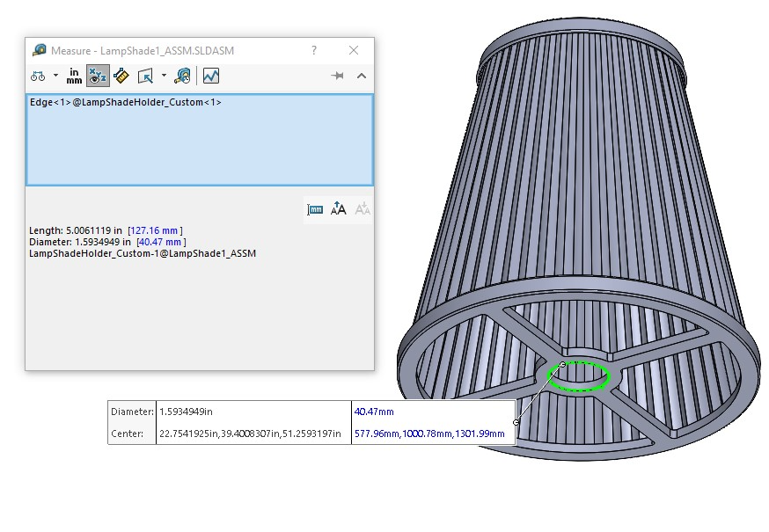Close the Measure dialog window
Viewport: 769px width, 532px height.
tap(354, 50)
